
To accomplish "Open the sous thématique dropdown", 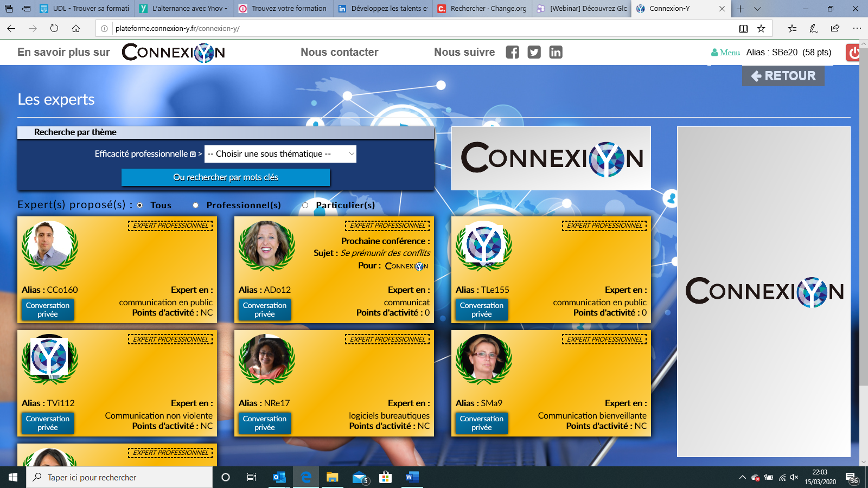I will pyautogui.click(x=280, y=154).
